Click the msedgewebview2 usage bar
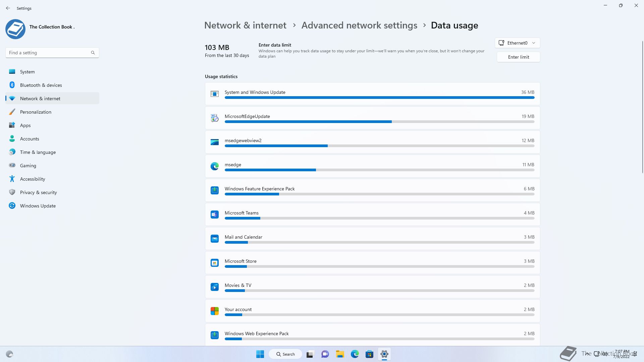Screen dimensions: 644x362 tap(379, 146)
